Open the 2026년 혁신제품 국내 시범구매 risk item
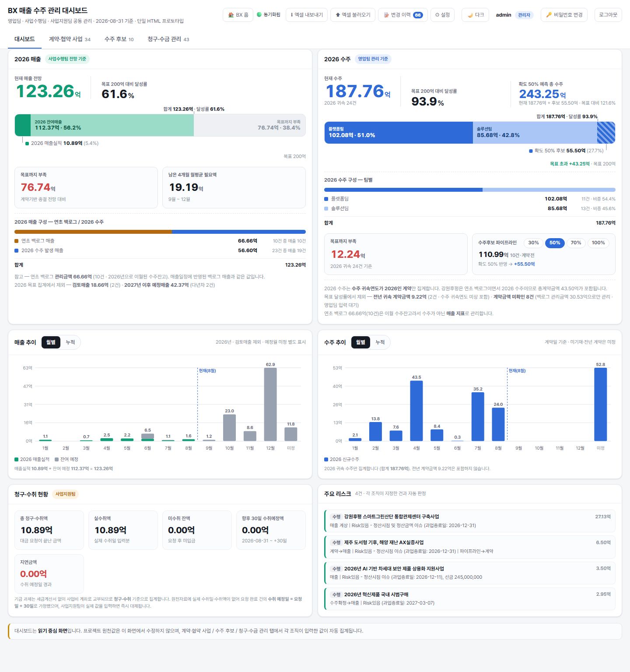The height and width of the screenshot is (672, 630). 470,598
